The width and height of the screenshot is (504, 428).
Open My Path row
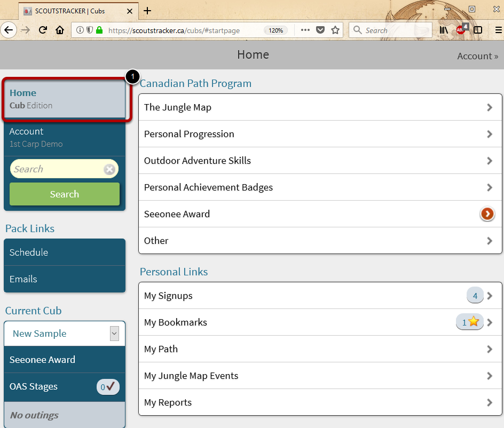(320, 349)
